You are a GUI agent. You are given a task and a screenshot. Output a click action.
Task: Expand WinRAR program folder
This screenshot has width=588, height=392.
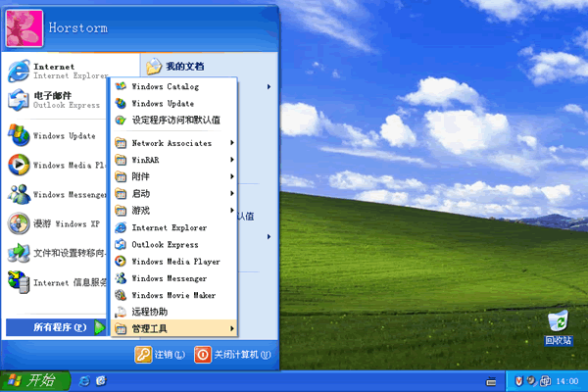(x=174, y=160)
